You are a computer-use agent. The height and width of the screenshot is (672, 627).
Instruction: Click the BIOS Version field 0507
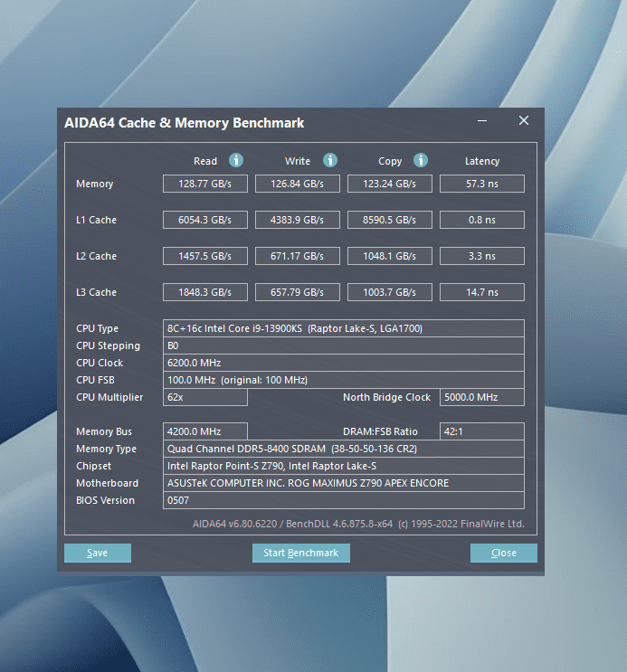(344, 500)
